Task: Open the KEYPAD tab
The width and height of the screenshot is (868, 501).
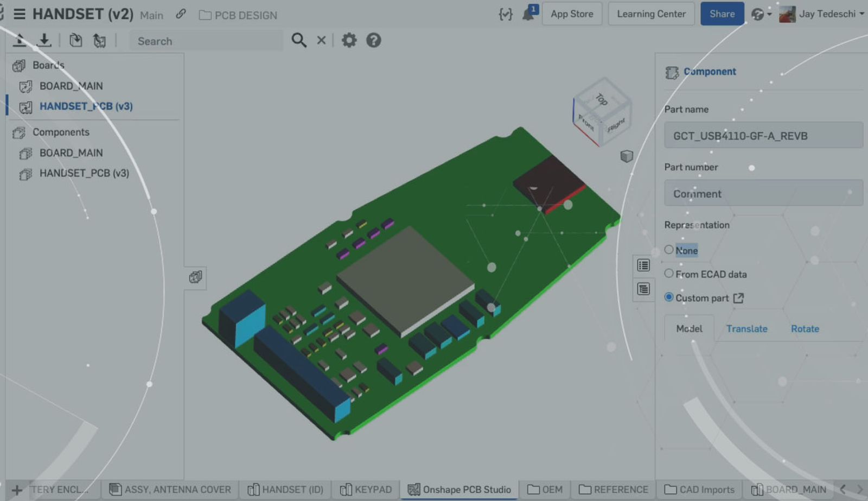Action: click(366, 490)
